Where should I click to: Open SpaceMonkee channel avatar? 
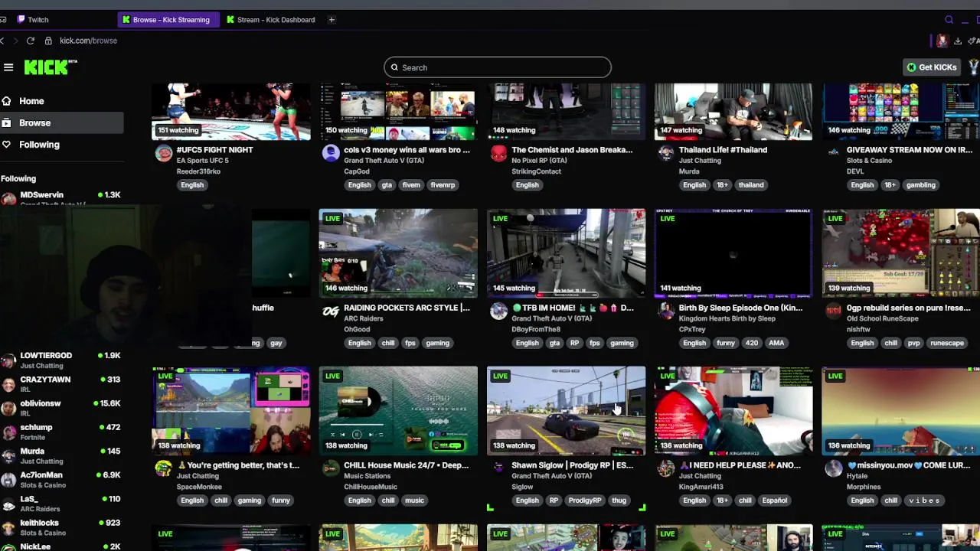[x=163, y=468]
